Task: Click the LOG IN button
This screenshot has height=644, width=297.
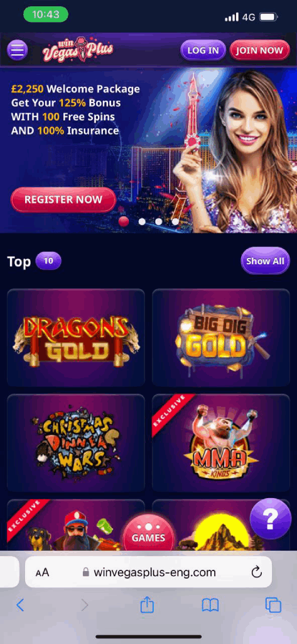Action: click(x=203, y=50)
